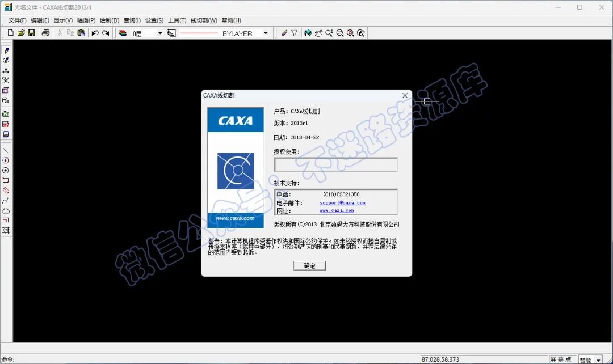Cut selection with the scissors toolbar icon

click(x=60, y=33)
